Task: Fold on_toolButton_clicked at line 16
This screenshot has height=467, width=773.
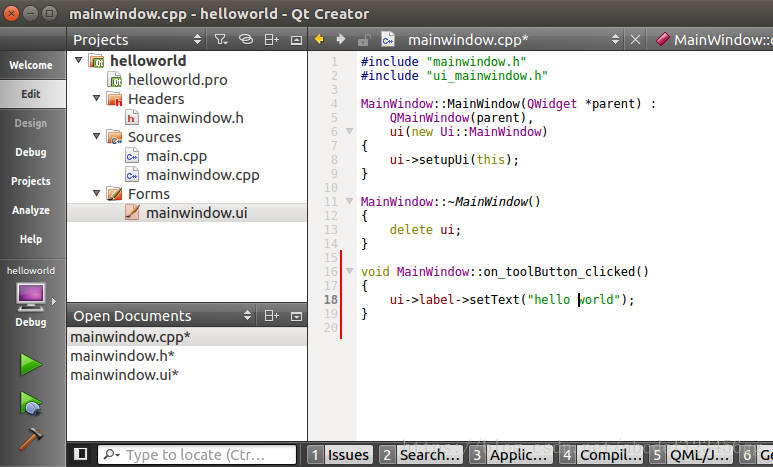Action: [x=350, y=271]
